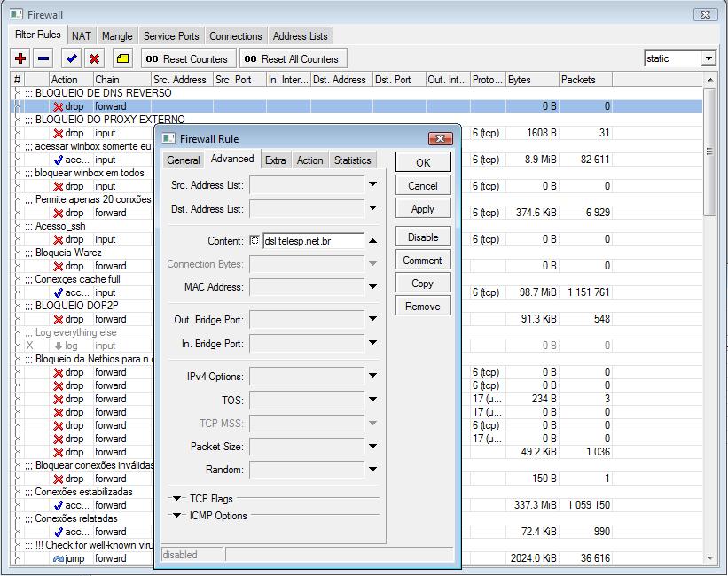The height and width of the screenshot is (576, 728).
Task: Click drop icon under Permite apenas 20 conxões
Action: 58,213
